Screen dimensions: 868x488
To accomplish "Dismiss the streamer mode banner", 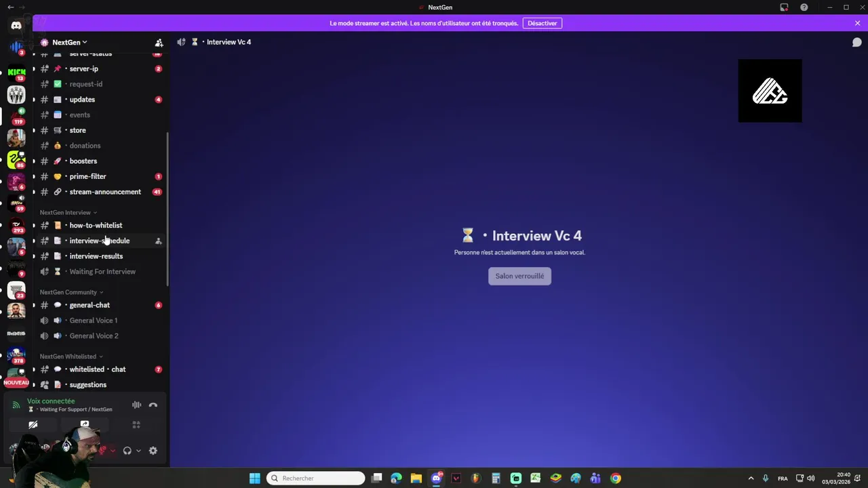I will tap(857, 23).
